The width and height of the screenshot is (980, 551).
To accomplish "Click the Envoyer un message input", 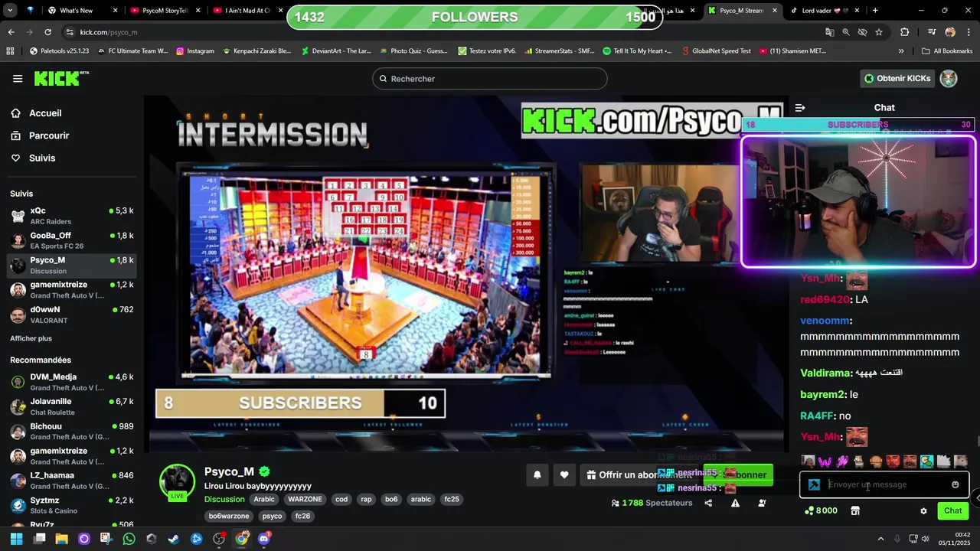I will (x=884, y=484).
